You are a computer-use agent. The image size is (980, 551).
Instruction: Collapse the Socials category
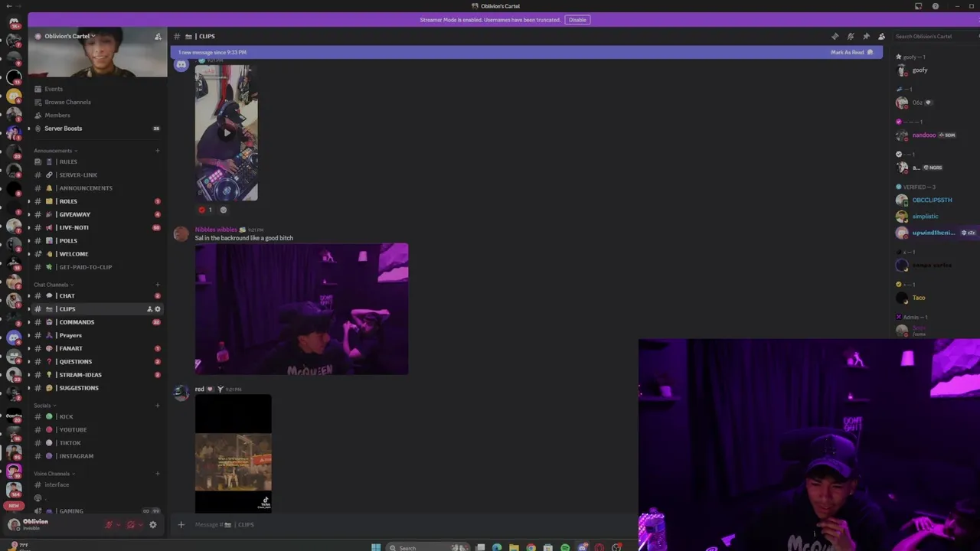[x=44, y=406]
